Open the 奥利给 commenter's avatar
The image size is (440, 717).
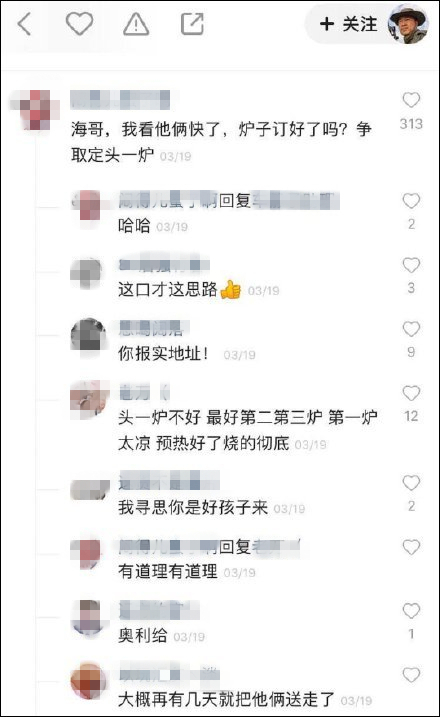pyautogui.click(x=90, y=617)
